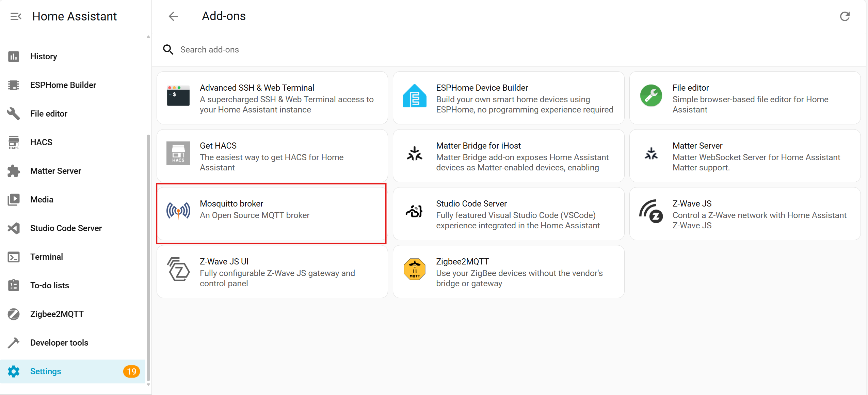
Task: Collapse the sidebar menu icon
Action: tap(16, 16)
